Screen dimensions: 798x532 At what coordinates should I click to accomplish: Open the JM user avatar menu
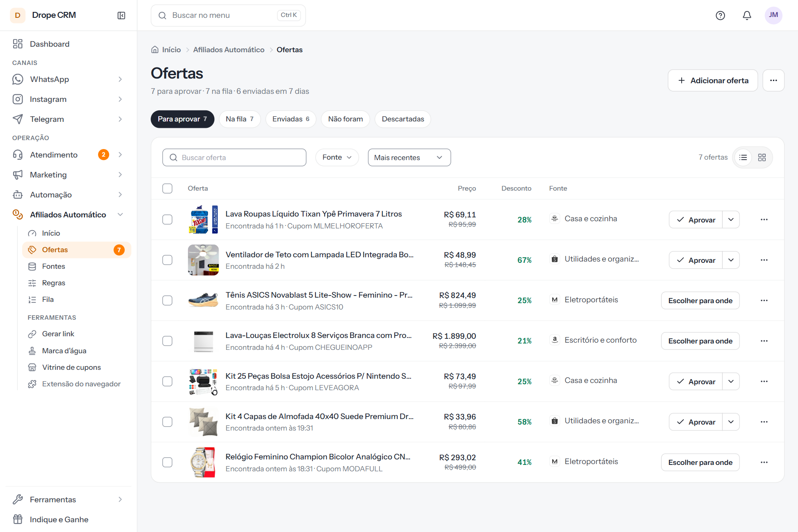point(773,15)
